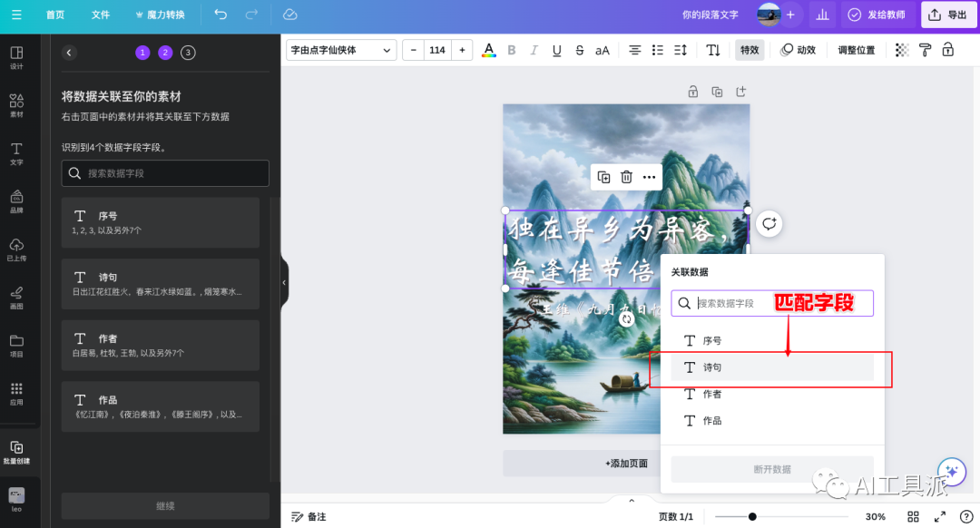Increase font size with plus button
The height and width of the screenshot is (528, 980).
(462, 50)
